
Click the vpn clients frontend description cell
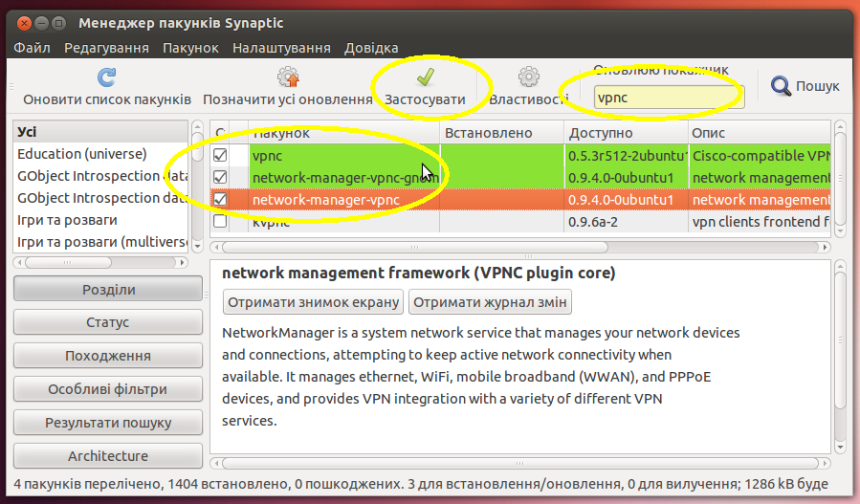760,222
